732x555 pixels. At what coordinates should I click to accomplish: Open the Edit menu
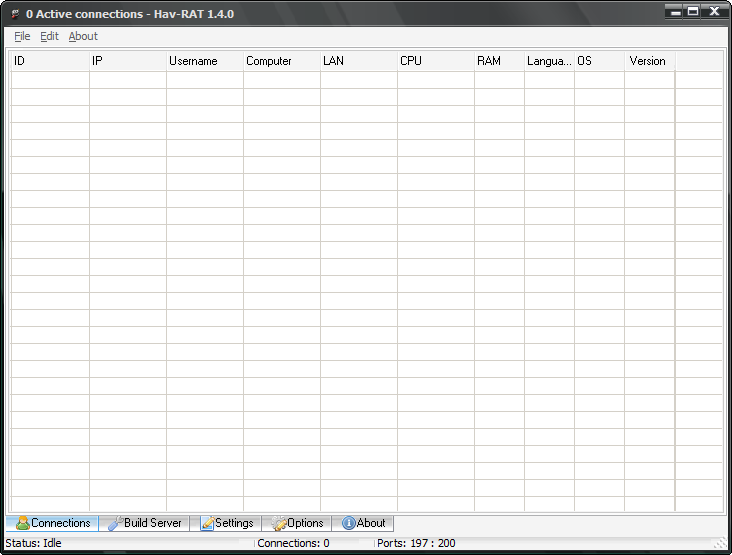tap(49, 36)
